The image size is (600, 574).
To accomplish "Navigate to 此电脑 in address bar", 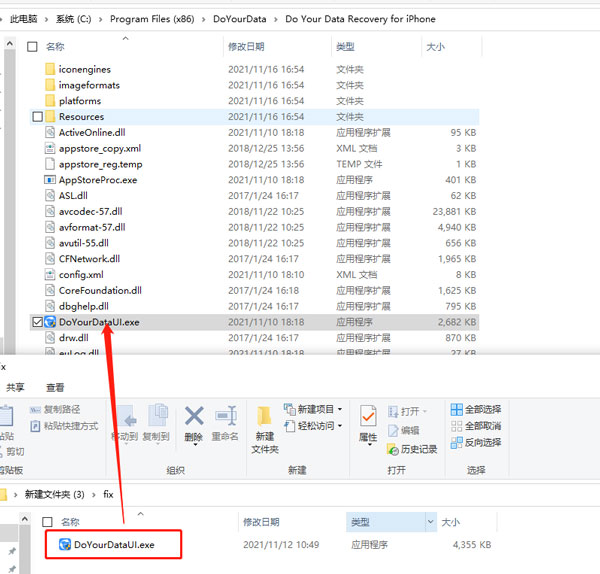I will click(x=24, y=19).
